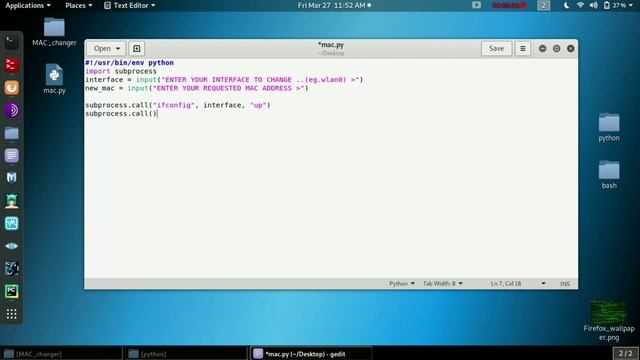Open the volume indicator
Screen dimensions: 640x360
(x=593, y=5)
